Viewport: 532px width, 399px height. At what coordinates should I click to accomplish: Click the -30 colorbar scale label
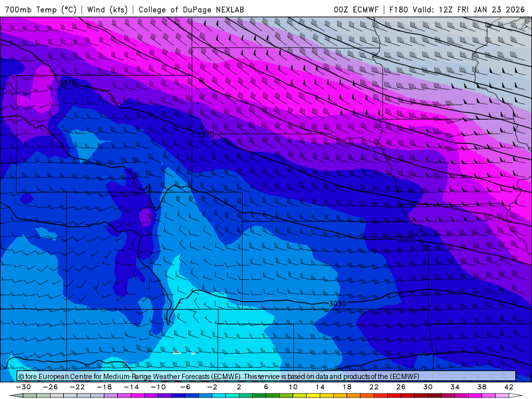point(23,387)
